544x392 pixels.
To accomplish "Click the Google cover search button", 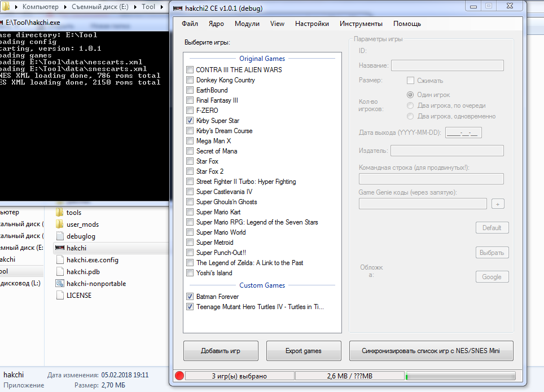I will click(x=492, y=277).
